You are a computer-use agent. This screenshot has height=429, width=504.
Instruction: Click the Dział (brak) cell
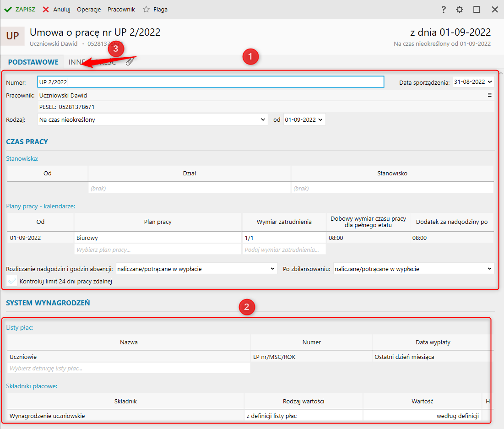190,188
